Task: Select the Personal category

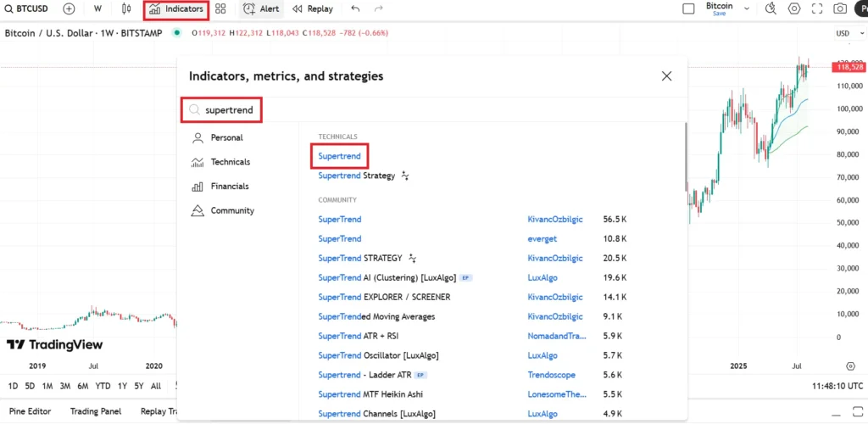Action: (218, 138)
